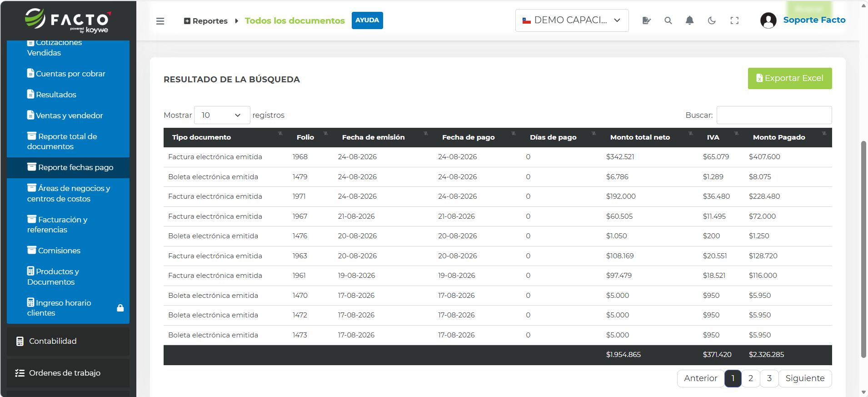The width and height of the screenshot is (868, 397).
Task: Click the Cuentas por cobrar document icon
Action: coord(30,73)
